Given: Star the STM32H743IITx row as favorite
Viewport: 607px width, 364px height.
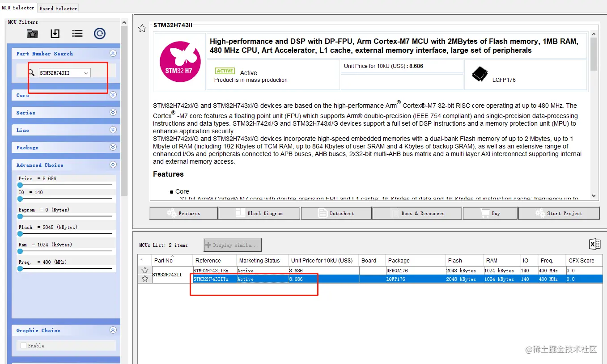Looking at the screenshot, I should 144,279.
